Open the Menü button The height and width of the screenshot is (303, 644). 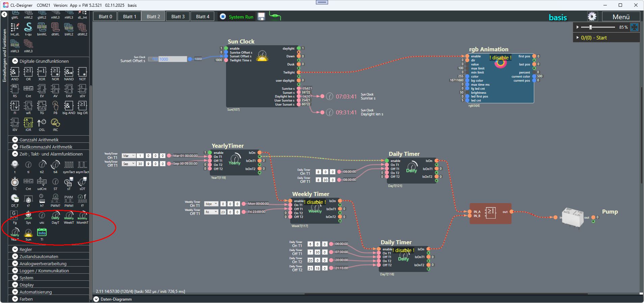pos(621,17)
